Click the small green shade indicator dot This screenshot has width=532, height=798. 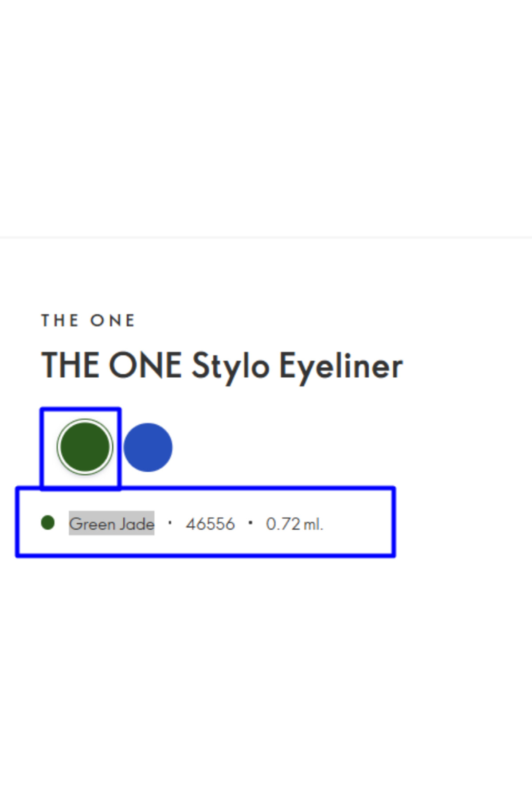pyautogui.click(x=47, y=523)
